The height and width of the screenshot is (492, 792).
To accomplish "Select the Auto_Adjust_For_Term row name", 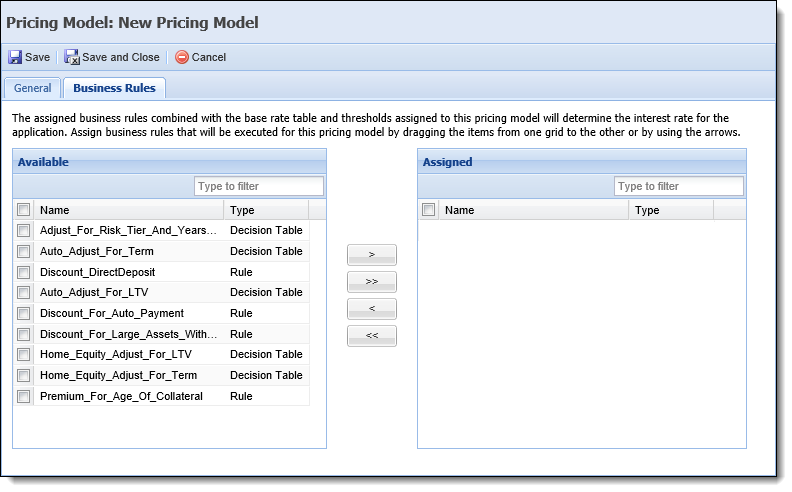I will [x=96, y=251].
